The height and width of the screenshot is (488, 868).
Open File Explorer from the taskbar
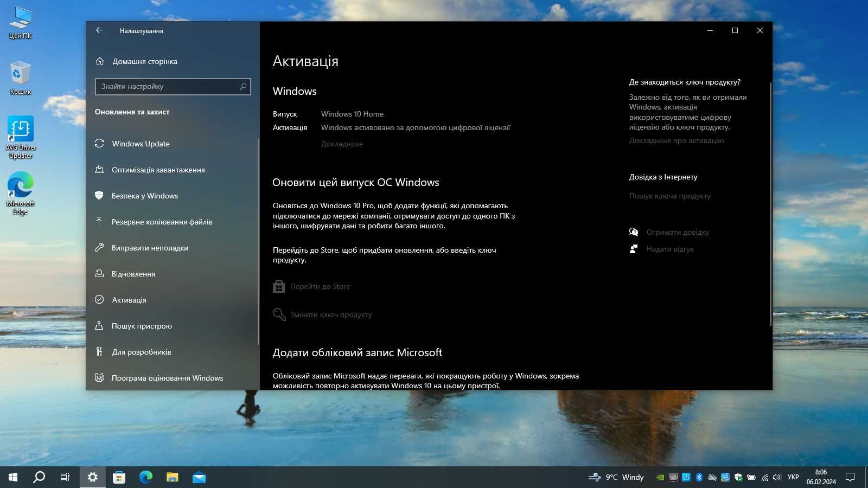[172, 477]
